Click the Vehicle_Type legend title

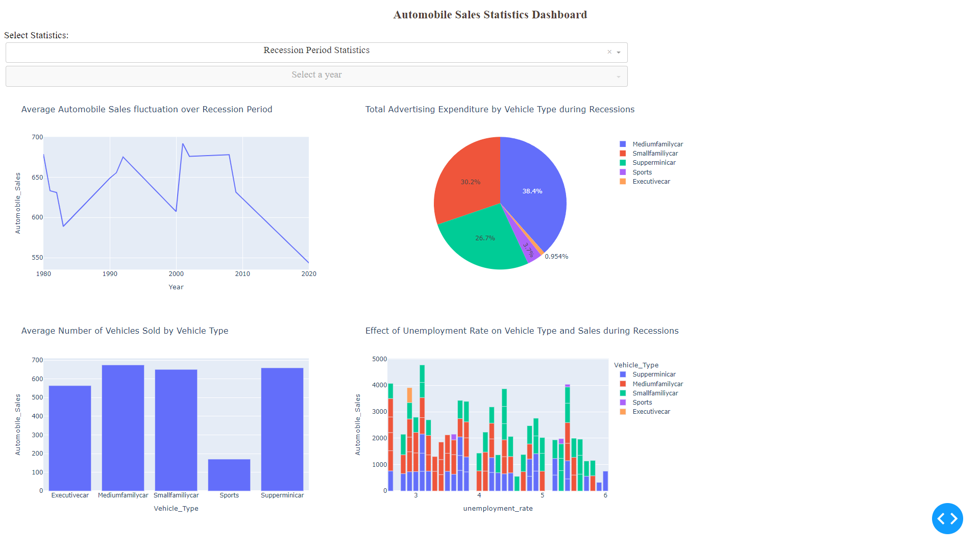(x=636, y=365)
